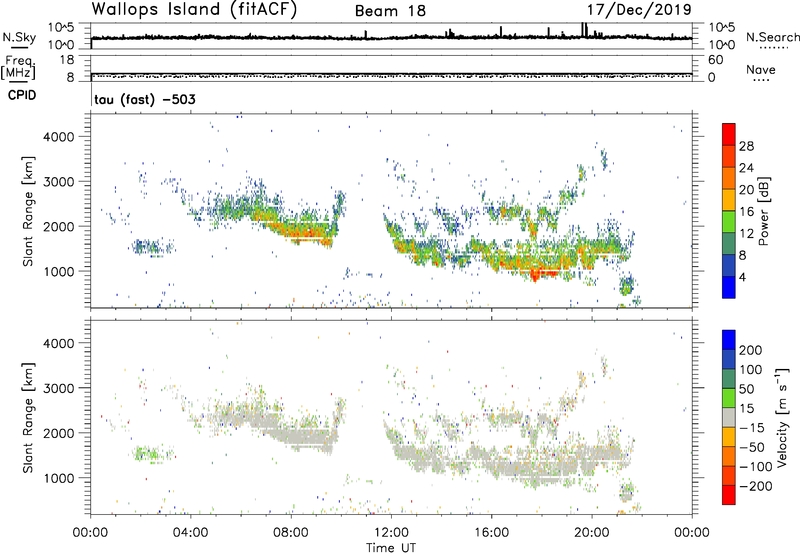The height and width of the screenshot is (554, 800).
Task: Click the 'Power [dB]' colorbar label
Action: coord(764,211)
